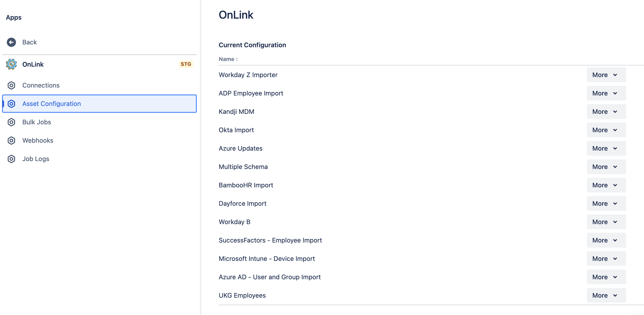Go to Bulk Jobs
This screenshot has height=315, width=644.
99,122
